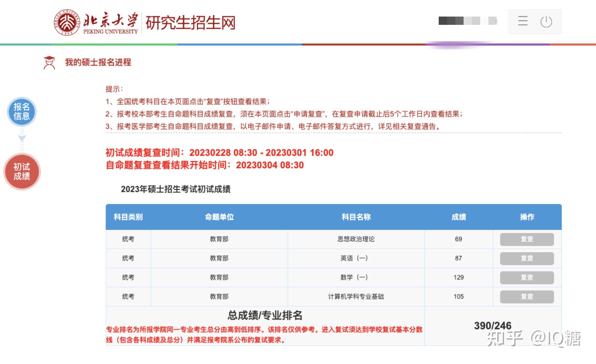Viewport: 596px width, 364px height.
Task: Click the 思想政治理论 subject cell
Action: (356, 239)
